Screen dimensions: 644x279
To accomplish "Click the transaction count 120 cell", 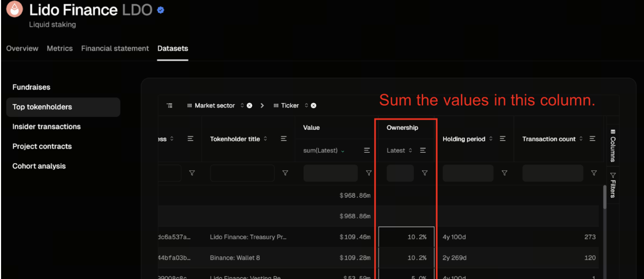I will (590, 258).
